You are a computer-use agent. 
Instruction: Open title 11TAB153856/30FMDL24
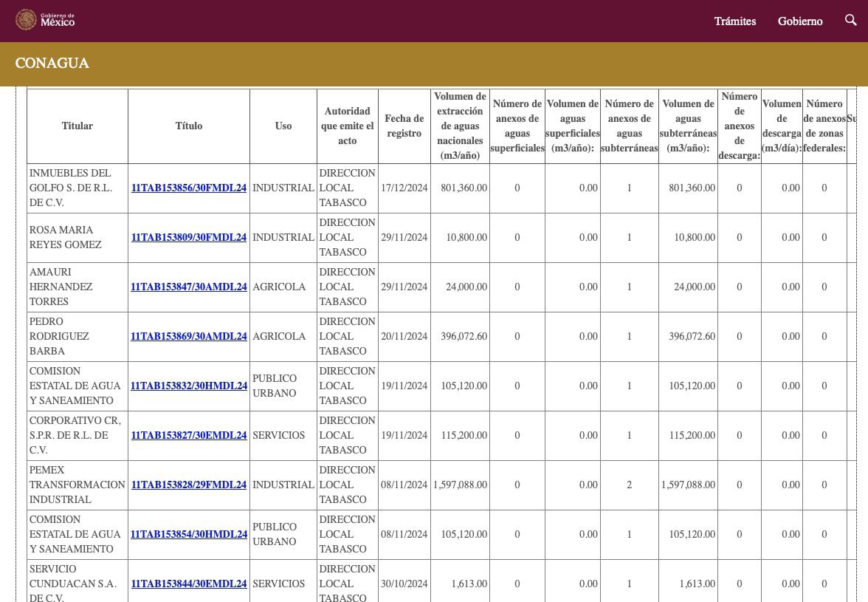(x=189, y=188)
